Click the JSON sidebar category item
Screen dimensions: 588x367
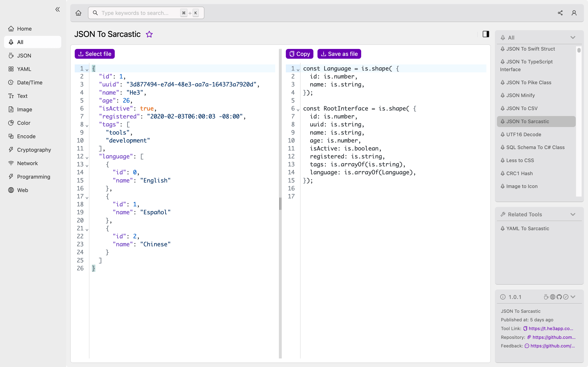[x=24, y=55]
